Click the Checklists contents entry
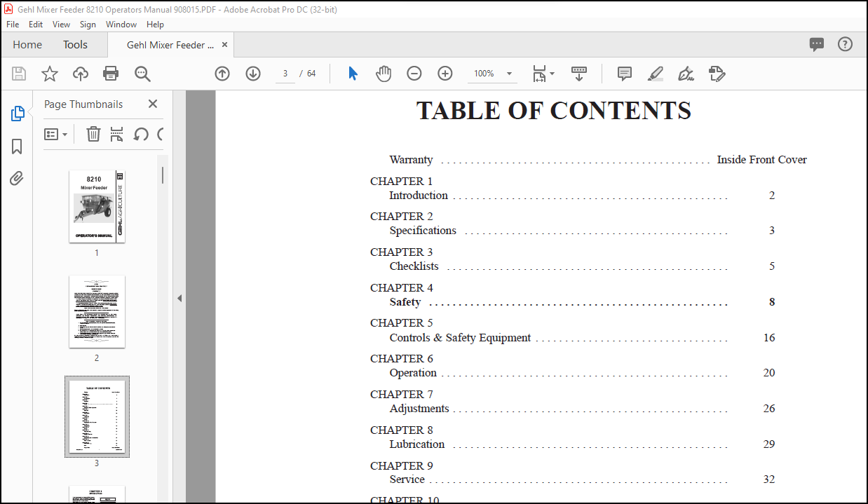The width and height of the screenshot is (868, 504). coord(414,266)
